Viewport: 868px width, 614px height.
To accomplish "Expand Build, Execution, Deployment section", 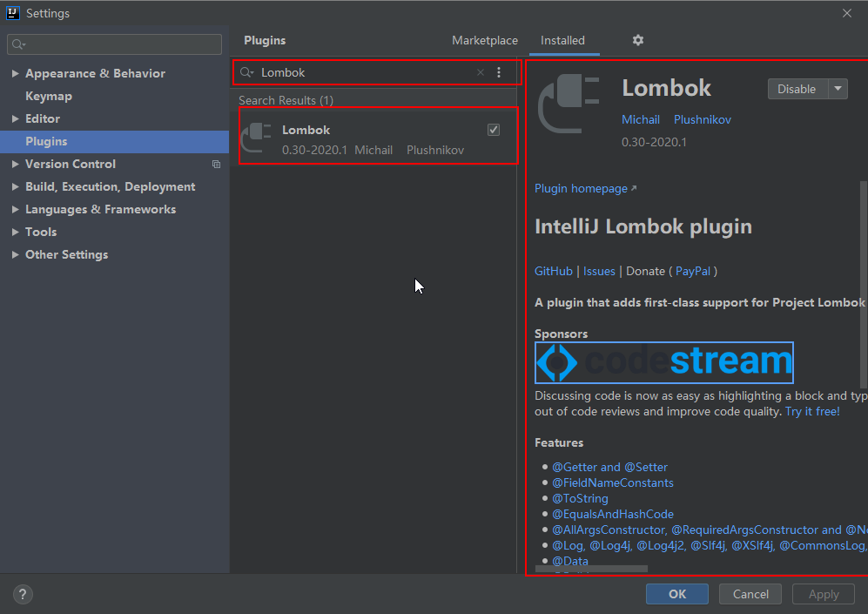I will click(16, 187).
